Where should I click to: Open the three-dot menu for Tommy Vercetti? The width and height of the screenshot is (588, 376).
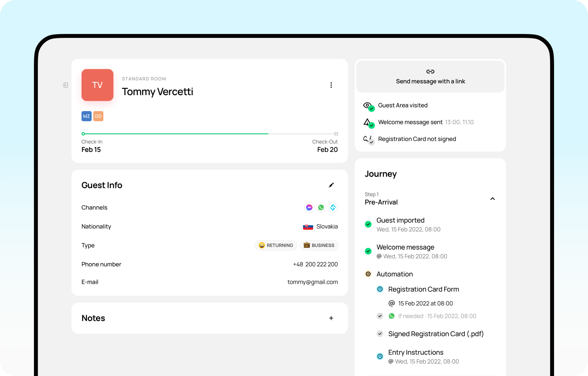coord(331,85)
